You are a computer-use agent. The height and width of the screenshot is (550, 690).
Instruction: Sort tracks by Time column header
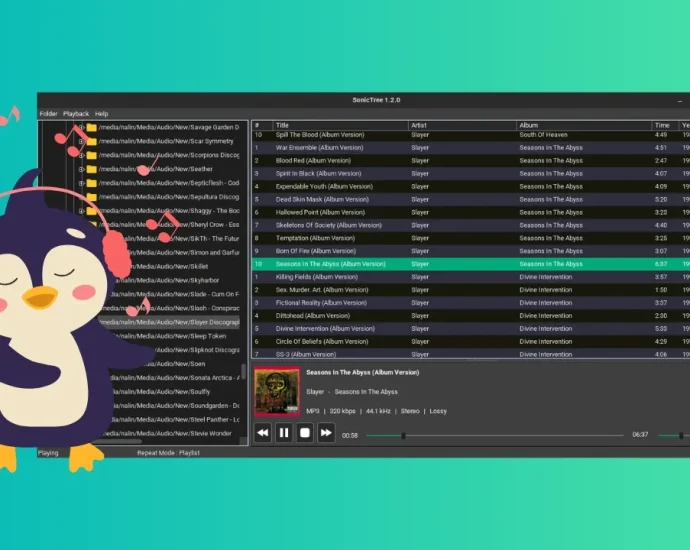[665, 125]
